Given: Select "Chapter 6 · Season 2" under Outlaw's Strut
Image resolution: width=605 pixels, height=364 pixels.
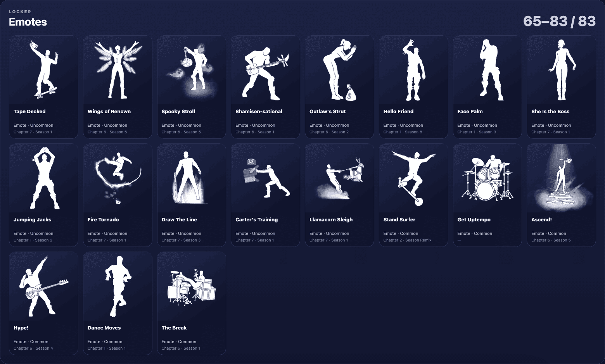Looking at the screenshot, I should (x=329, y=132).
